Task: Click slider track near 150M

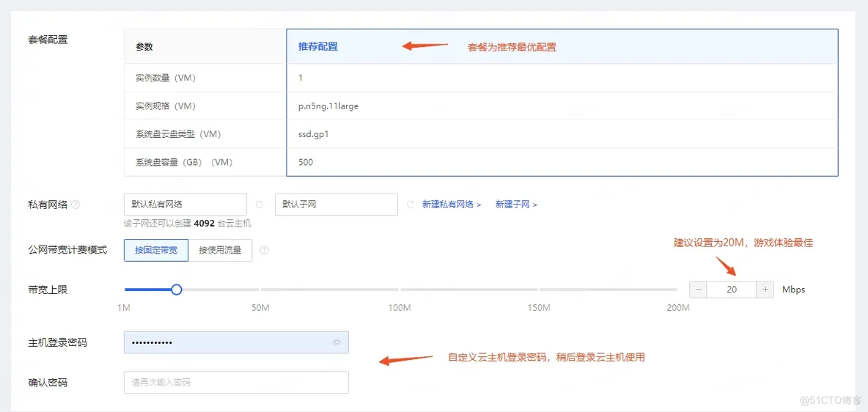Action: point(539,289)
